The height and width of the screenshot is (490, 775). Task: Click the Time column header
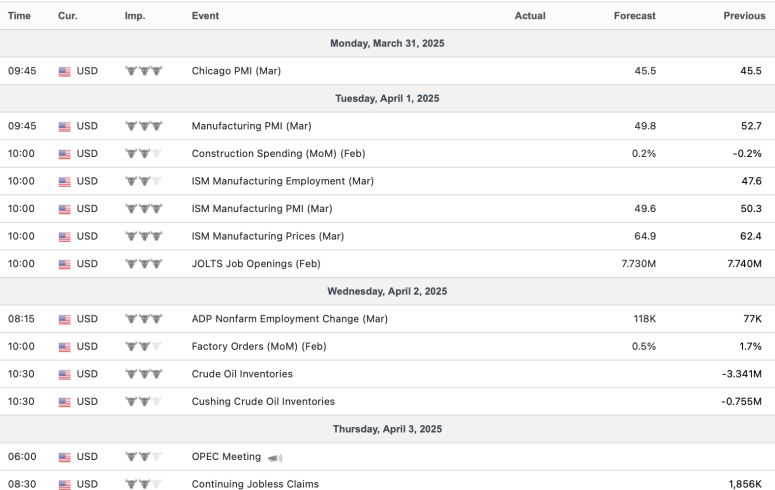(19, 16)
